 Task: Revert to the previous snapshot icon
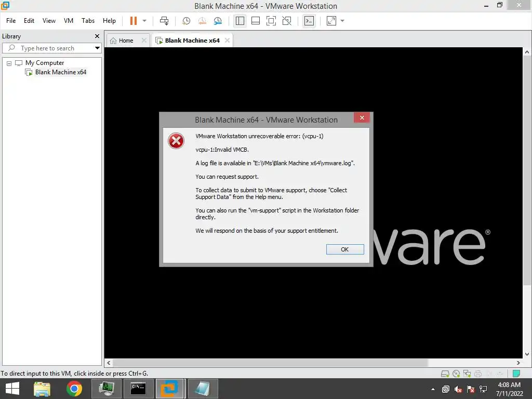tap(202, 21)
